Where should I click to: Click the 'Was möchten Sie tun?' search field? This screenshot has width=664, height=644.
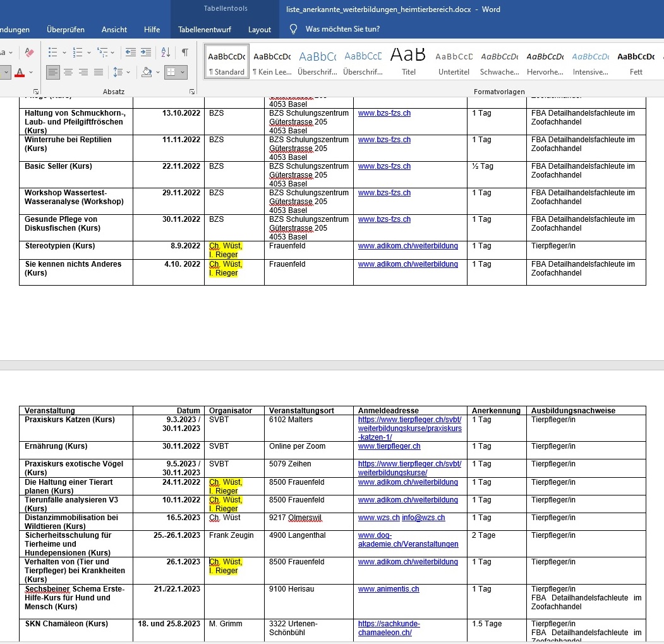pyautogui.click(x=342, y=29)
